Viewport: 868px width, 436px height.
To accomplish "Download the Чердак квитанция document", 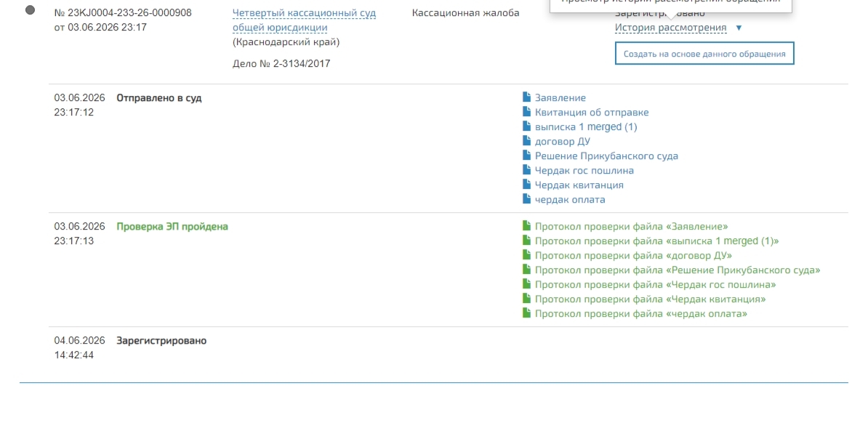I will click(579, 185).
